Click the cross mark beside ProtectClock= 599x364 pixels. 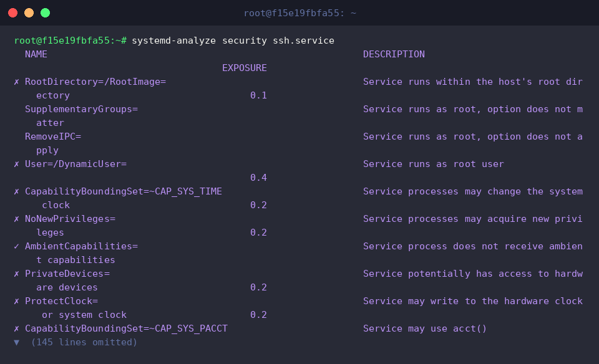[x=16, y=302]
